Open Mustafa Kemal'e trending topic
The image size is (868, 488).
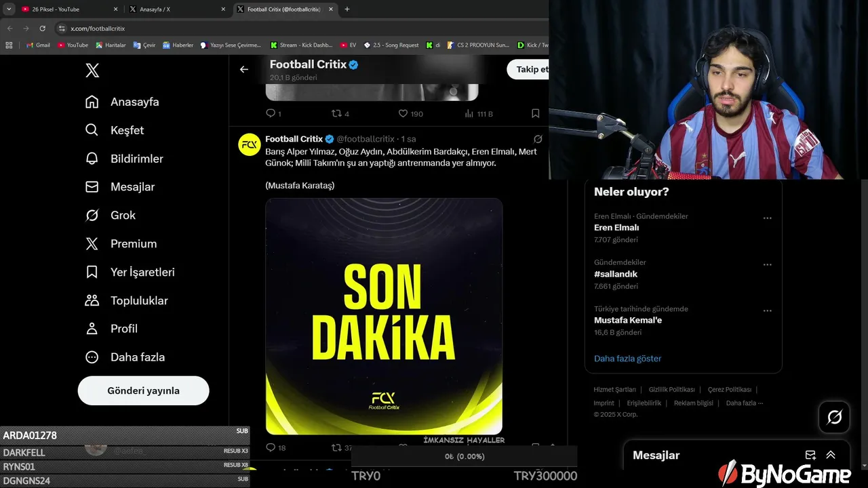coord(628,320)
